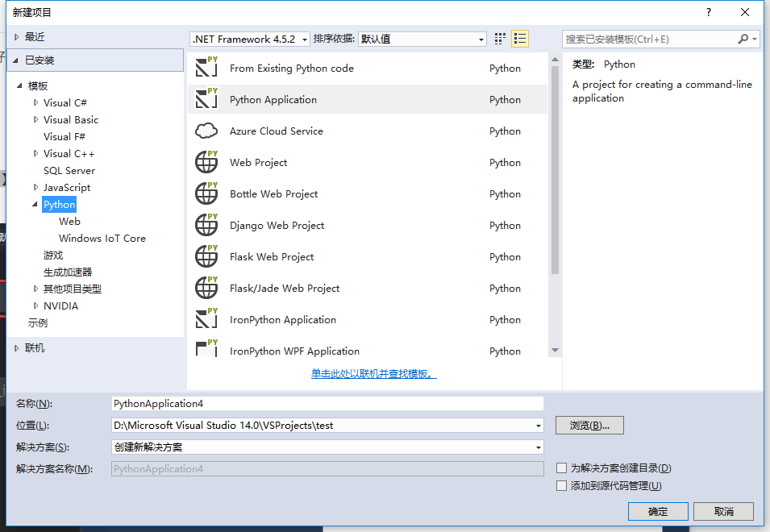Viewport: 770px width, 532px height.
Task: Open the 排序依据 sort dropdown
Action: 422,39
